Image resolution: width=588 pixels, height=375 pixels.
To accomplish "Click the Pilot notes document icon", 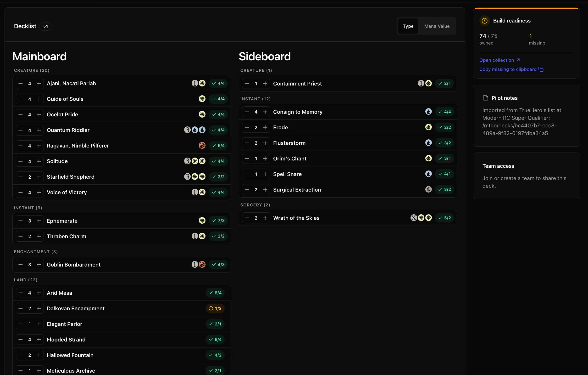I will [485, 98].
